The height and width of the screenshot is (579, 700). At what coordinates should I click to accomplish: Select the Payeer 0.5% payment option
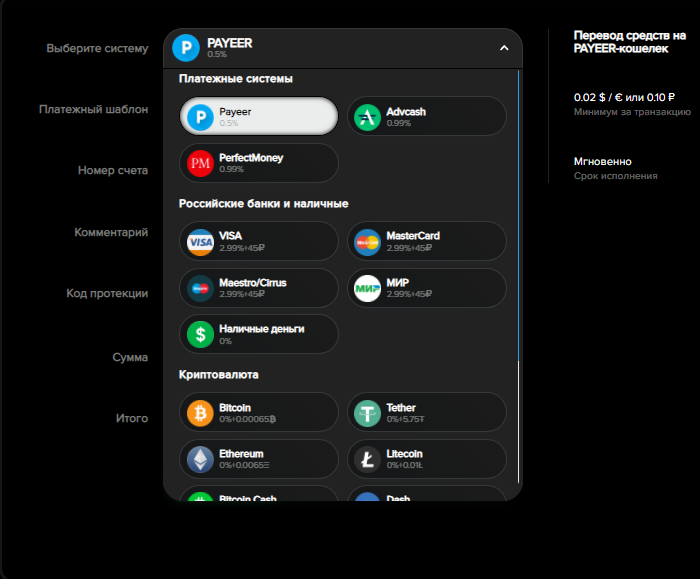point(259,117)
